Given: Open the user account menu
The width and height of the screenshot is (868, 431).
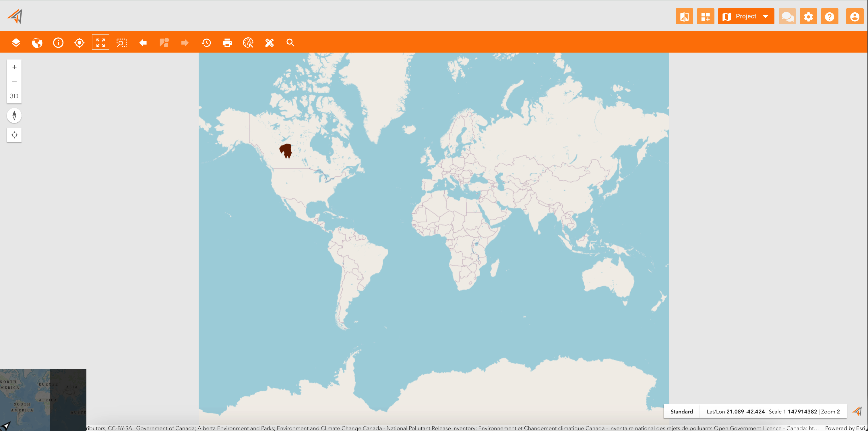Looking at the screenshot, I should click(x=855, y=17).
